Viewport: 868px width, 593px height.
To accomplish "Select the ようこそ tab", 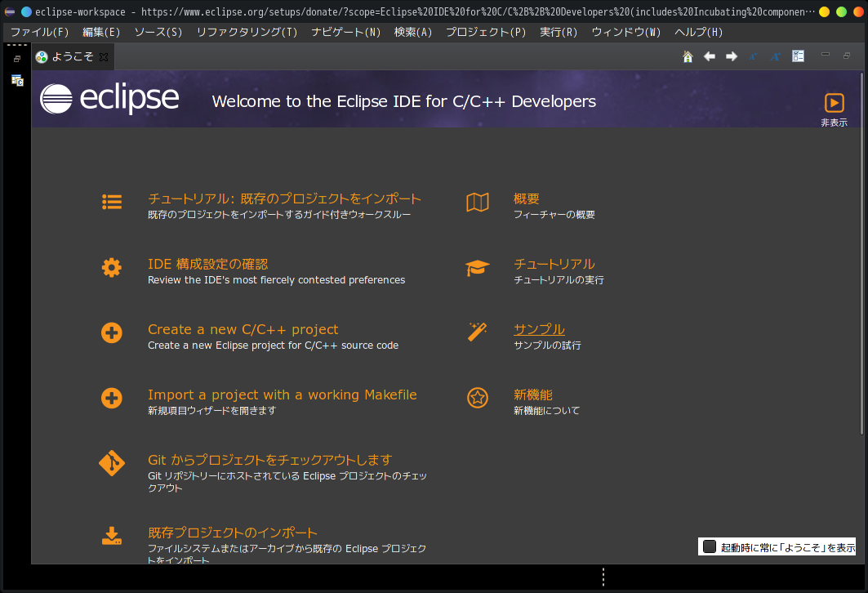I will pyautogui.click(x=73, y=56).
